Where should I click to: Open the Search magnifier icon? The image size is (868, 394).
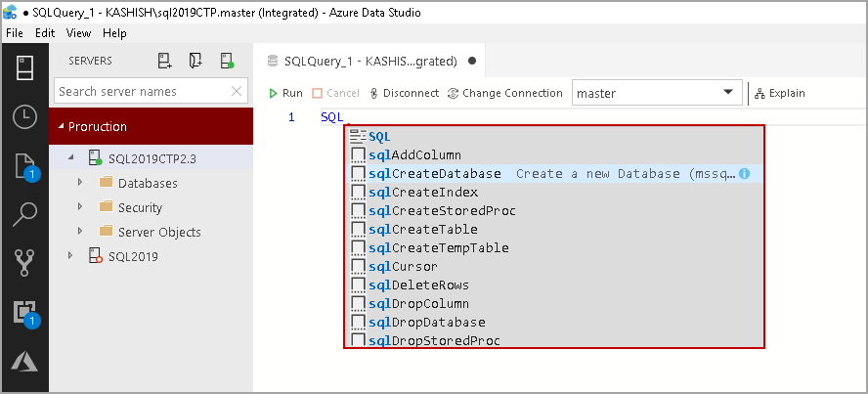[x=24, y=214]
